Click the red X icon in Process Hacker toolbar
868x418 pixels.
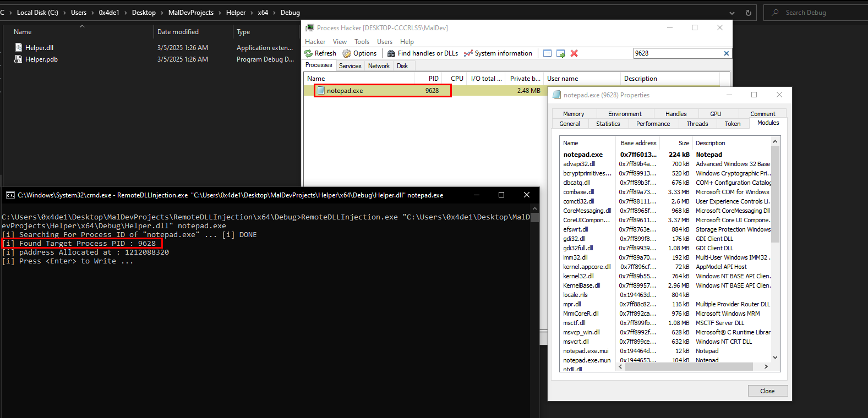tap(574, 53)
